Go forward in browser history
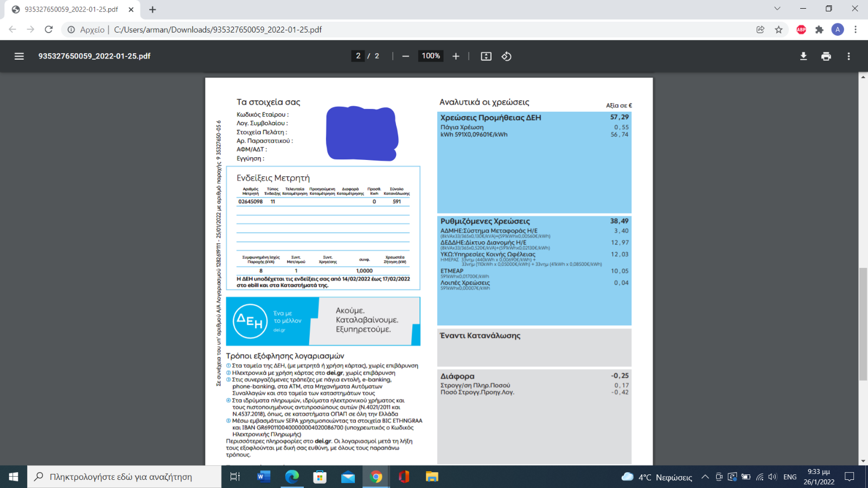The width and height of the screenshot is (868, 488). point(30,30)
